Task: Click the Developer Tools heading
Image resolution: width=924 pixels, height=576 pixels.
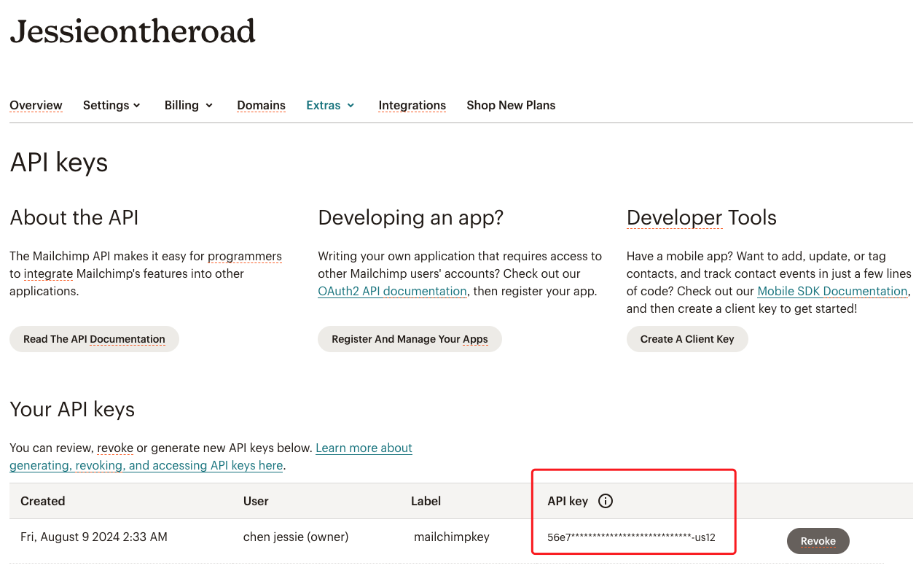Action: coord(702,217)
